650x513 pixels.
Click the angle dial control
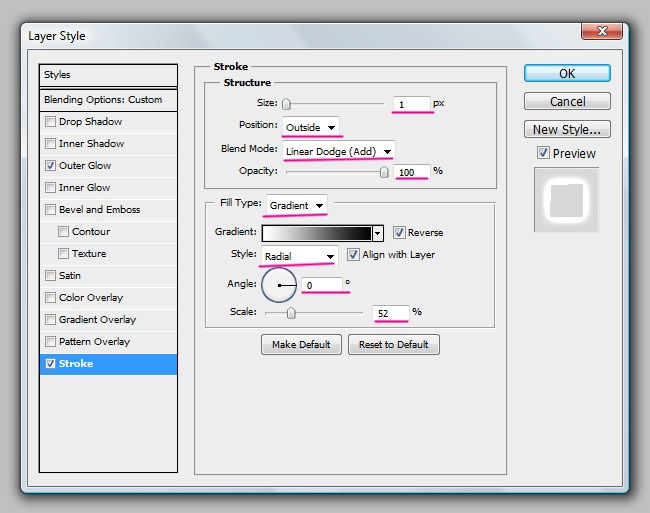click(279, 286)
